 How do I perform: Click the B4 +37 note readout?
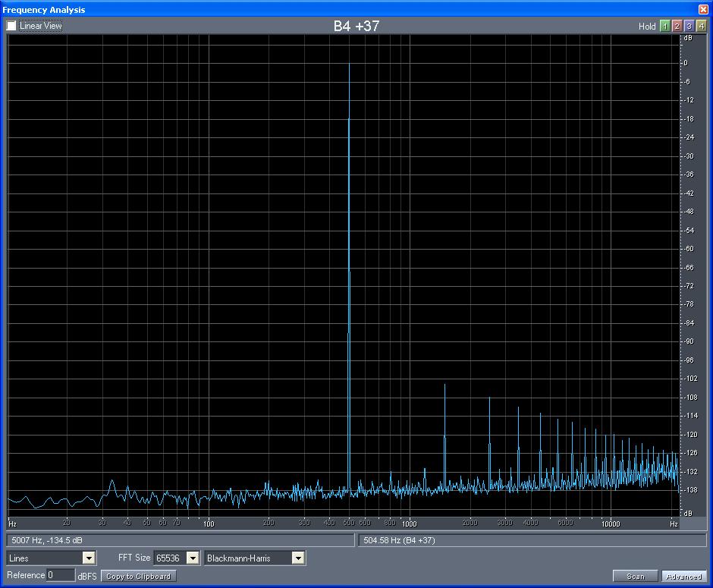click(x=356, y=26)
